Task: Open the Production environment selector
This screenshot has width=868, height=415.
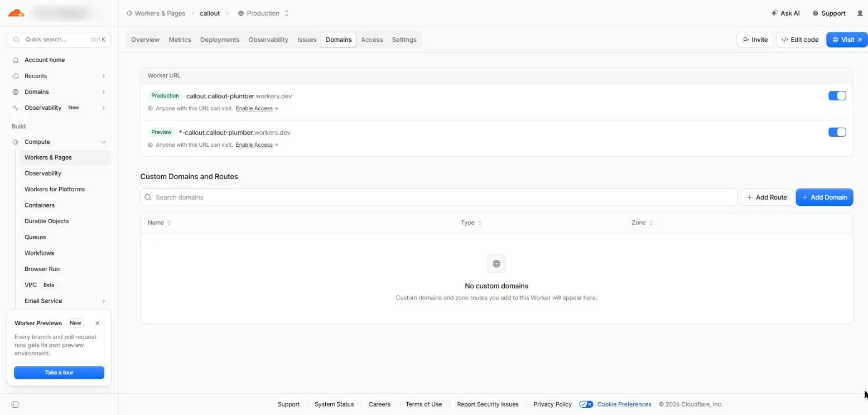Action: pos(263,13)
